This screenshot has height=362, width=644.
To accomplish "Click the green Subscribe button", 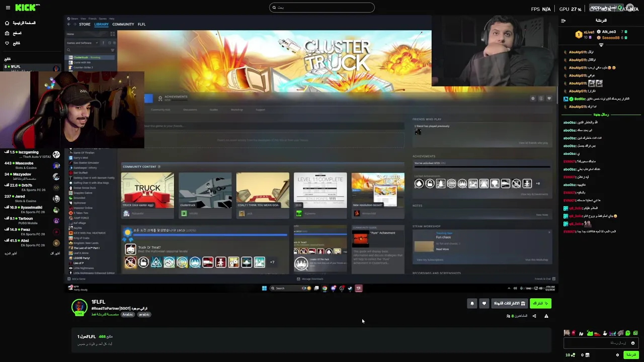I will [540, 303].
